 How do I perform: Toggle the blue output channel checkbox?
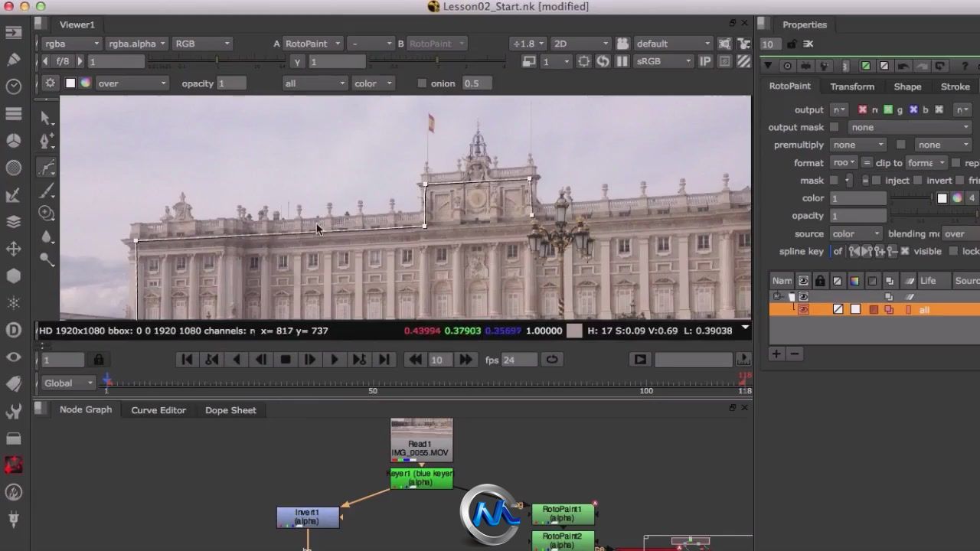coord(913,109)
